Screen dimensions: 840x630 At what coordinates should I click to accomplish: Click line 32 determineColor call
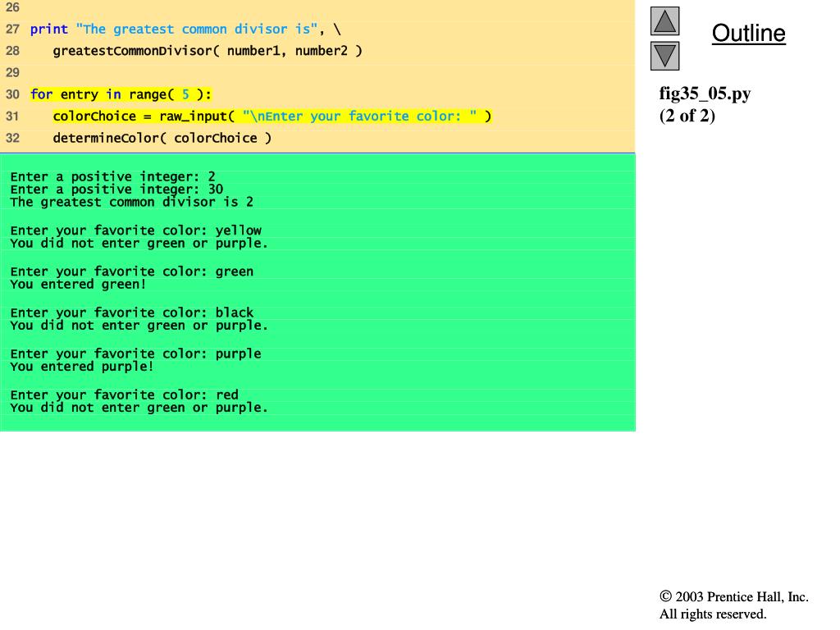162,138
